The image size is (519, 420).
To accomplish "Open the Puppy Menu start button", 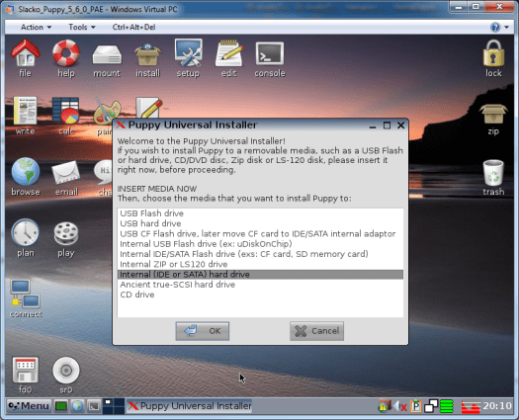I will (x=29, y=406).
